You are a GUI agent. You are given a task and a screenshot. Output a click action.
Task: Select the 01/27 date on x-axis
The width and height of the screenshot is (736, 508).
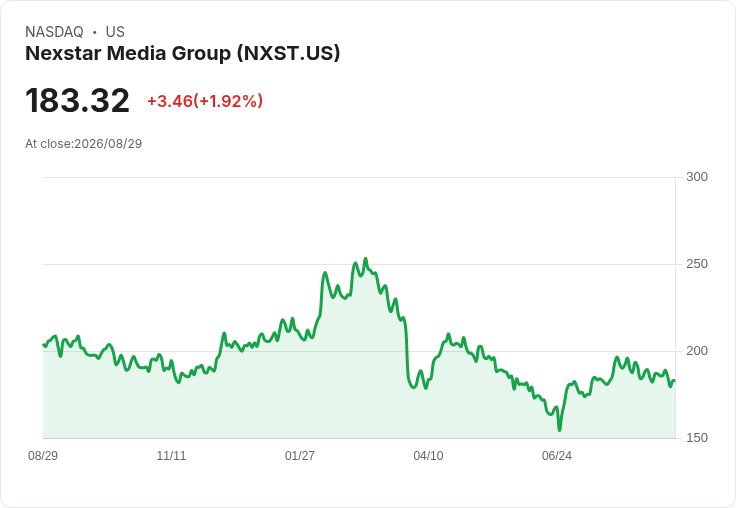pos(300,455)
